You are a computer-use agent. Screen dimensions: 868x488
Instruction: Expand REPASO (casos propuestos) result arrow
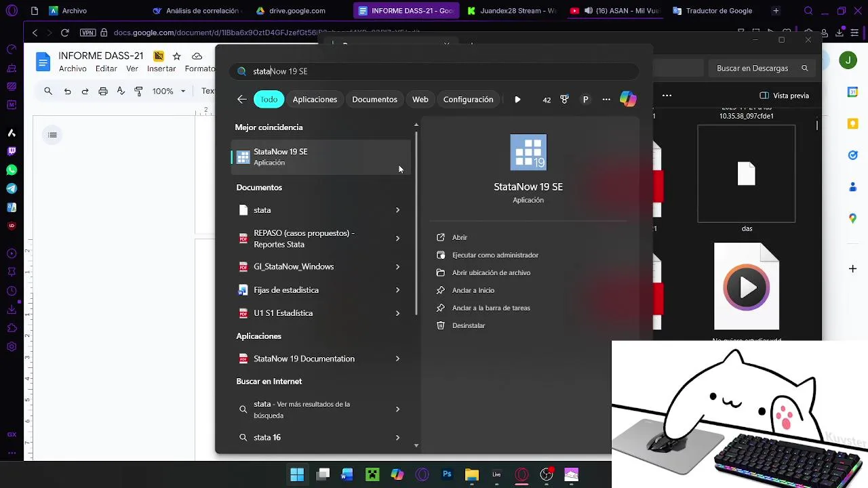(x=397, y=239)
